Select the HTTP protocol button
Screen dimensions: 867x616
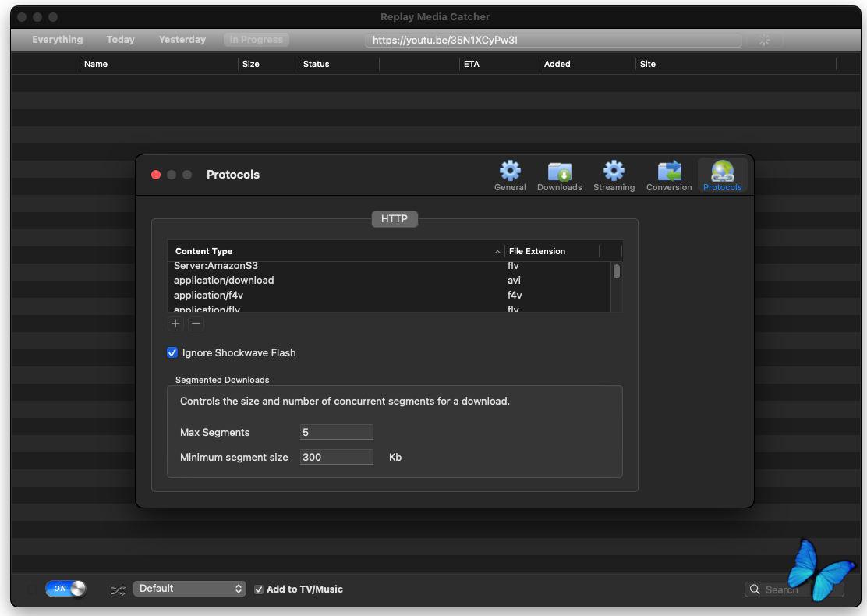point(395,219)
